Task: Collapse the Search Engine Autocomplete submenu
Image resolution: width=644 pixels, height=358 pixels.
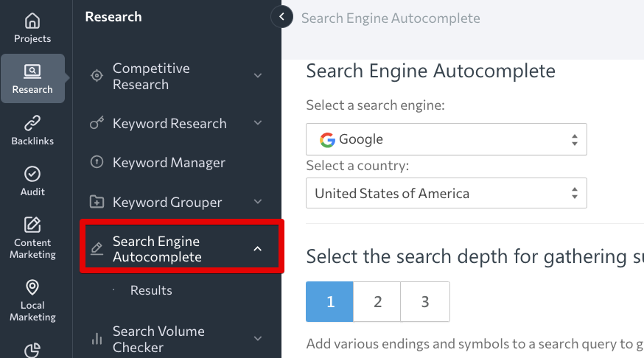Action: (x=258, y=249)
